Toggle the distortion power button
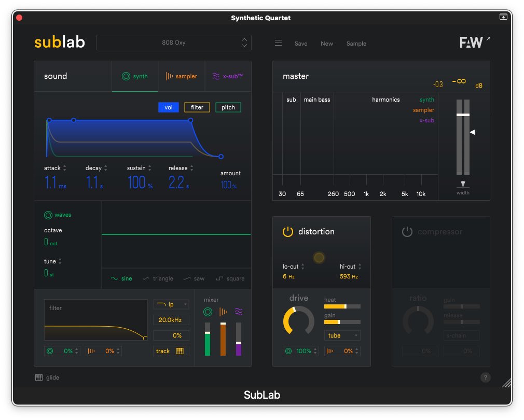This screenshot has width=524, height=420. (288, 231)
